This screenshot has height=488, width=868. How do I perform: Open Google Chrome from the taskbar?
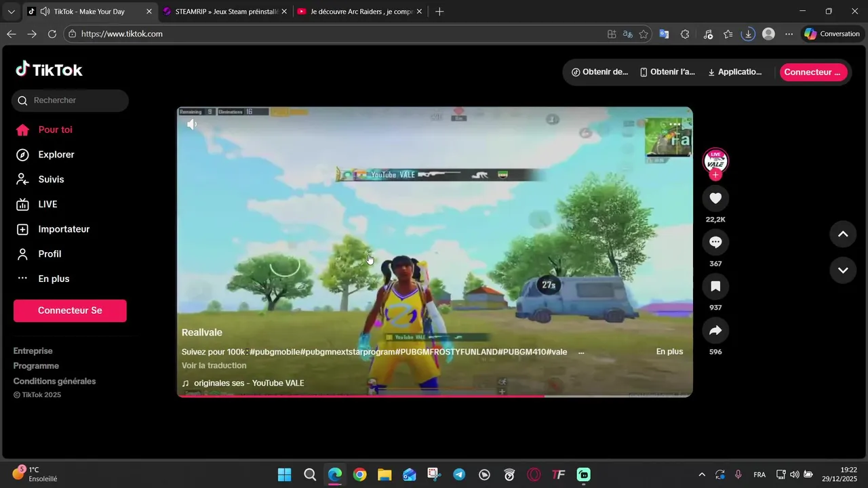pos(360,474)
